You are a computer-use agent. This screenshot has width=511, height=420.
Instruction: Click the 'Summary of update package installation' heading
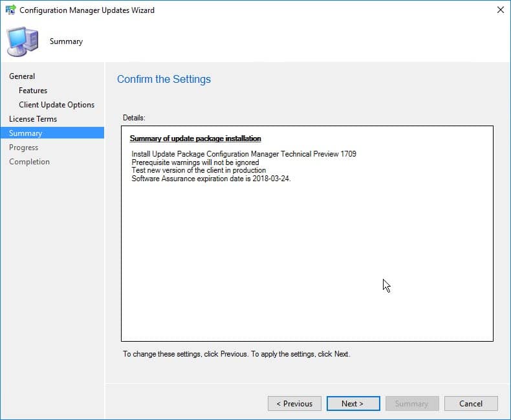click(x=195, y=138)
